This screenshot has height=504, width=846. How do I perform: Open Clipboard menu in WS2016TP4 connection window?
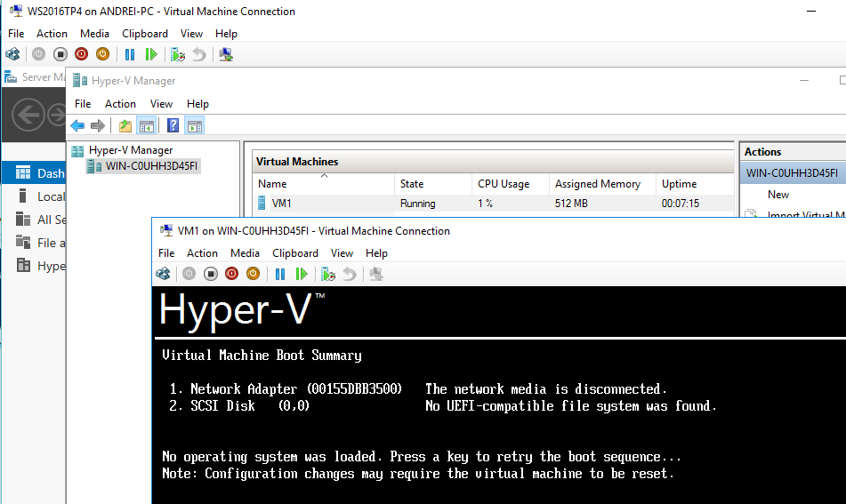[145, 34]
